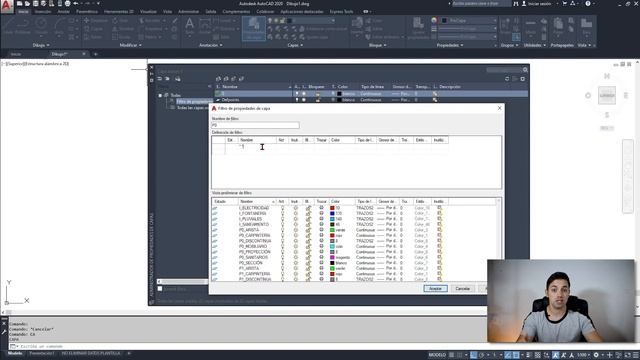Click the new layer icon in layer manager
Image resolution: width=640 pixels, height=360 pixels.
click(218, 79)
